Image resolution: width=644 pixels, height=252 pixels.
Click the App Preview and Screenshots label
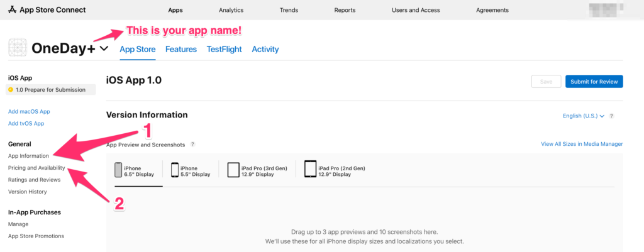pyautogui.click(x=146, y=145)
